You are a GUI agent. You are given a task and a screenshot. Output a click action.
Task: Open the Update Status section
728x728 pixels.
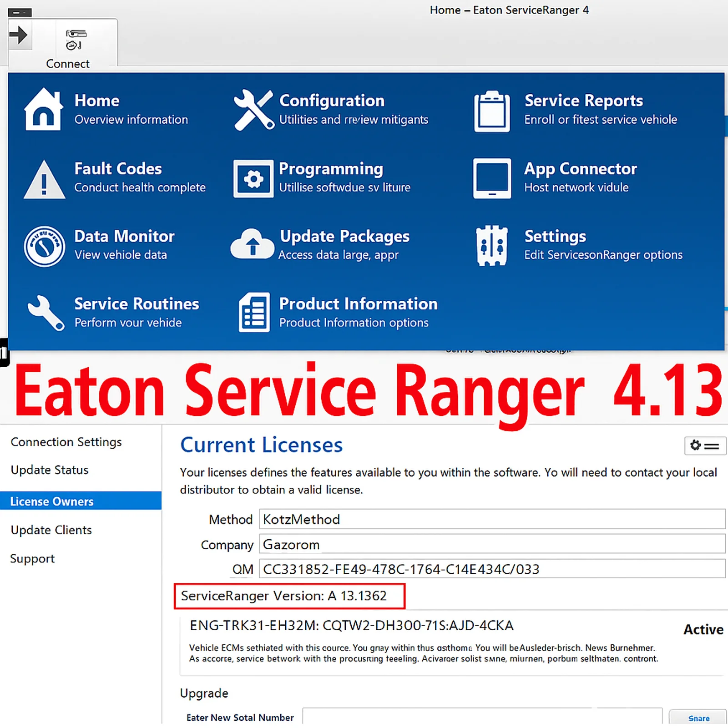tap(49, 470)
